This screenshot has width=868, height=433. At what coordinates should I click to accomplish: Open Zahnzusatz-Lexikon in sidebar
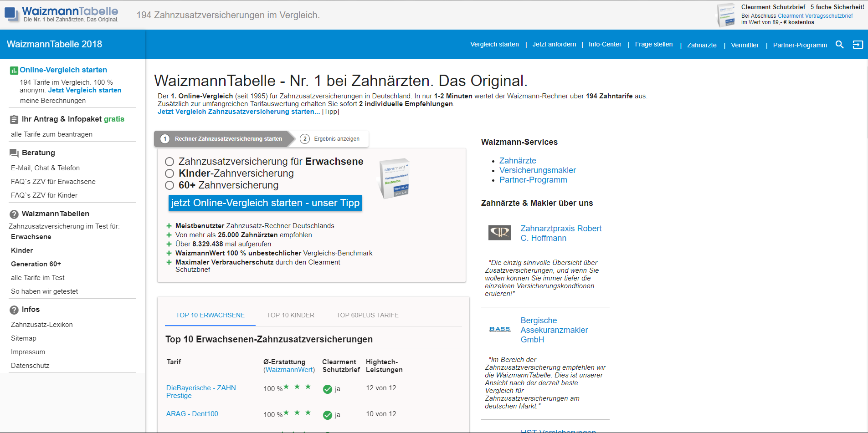coord(42,325)
